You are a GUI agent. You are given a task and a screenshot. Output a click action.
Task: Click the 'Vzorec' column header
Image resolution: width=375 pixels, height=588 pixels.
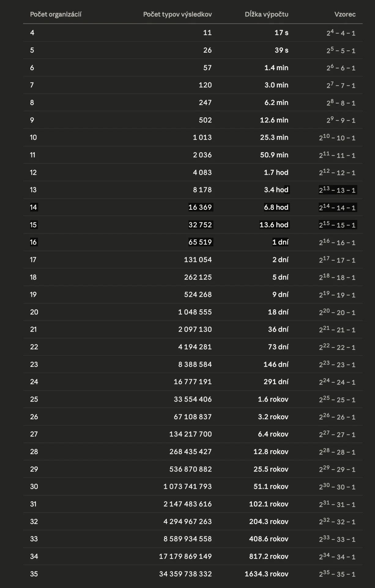pyautogui.click(x=345, y=14)
